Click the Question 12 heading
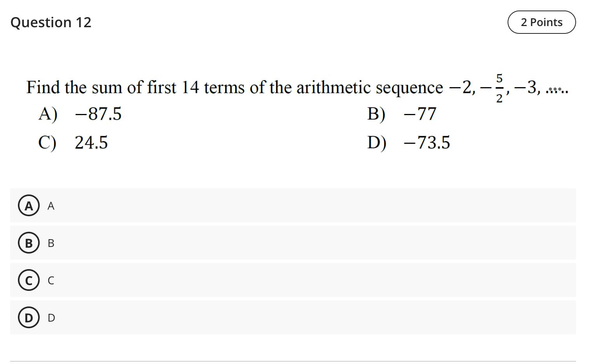This screenshot has height=364, width=594. click(x=51, y=22)
